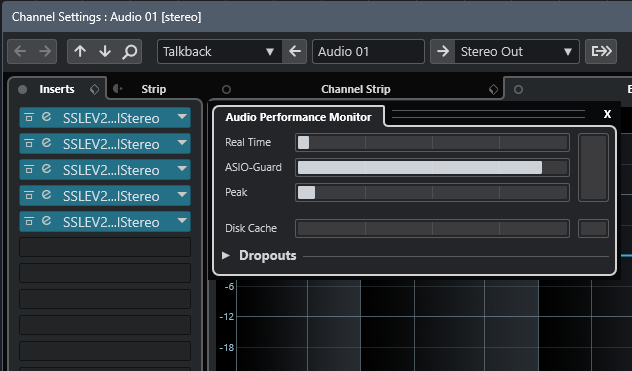The width and height of the screenshot is (632, 371).
Task: Go to previous channel with left arrow
Action: point(20,51)
